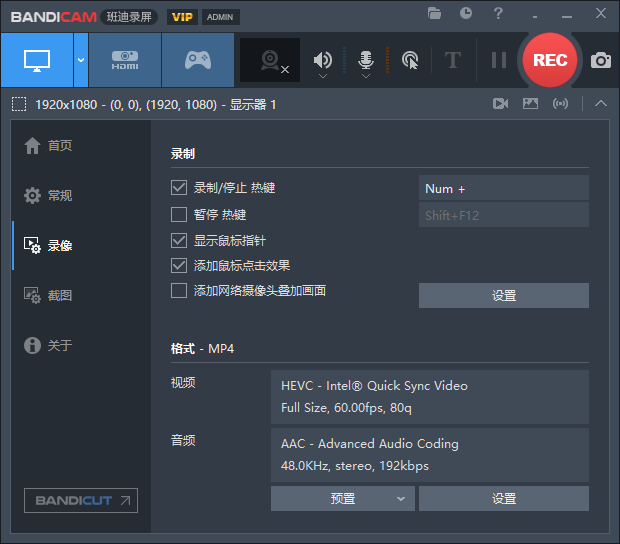Image resolution: width=620 pixels, height=544 pixels.
Task: Enable the 暂停 热键 checkbox
Action: [179, 214]
